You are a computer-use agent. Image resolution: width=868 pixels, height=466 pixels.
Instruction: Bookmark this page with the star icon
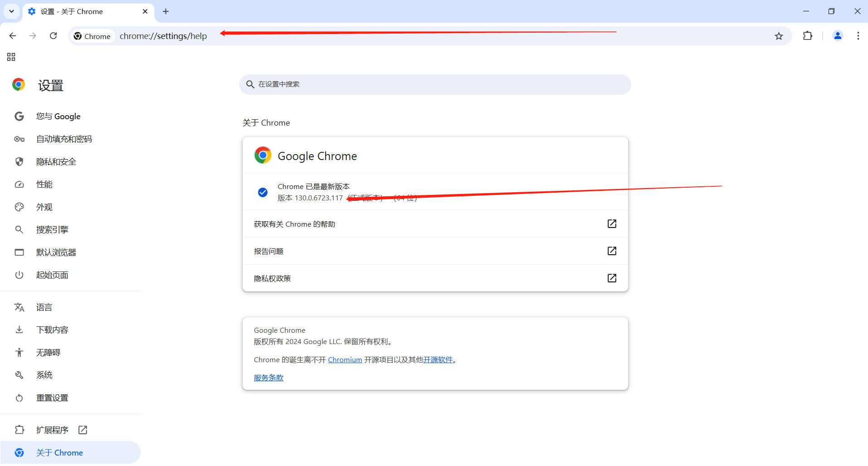[x=779, y=36]
